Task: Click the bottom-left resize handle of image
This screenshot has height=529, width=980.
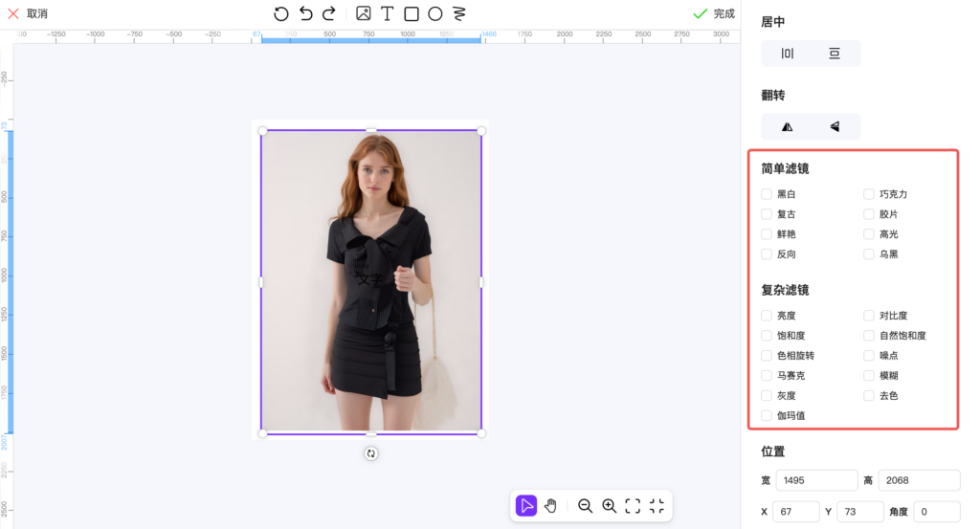Action: click(262, 433)
